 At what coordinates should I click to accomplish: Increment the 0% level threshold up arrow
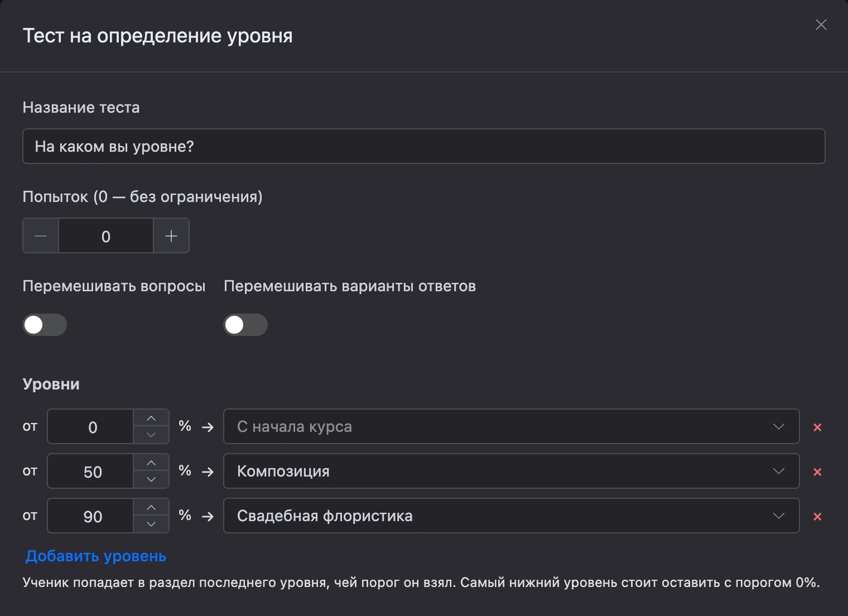[x=151, y=418]
